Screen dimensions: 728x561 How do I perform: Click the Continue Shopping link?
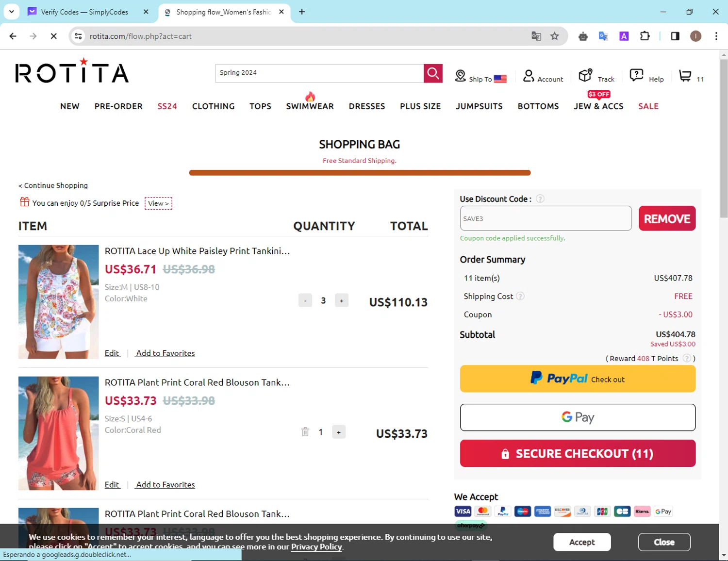(53, 185)
